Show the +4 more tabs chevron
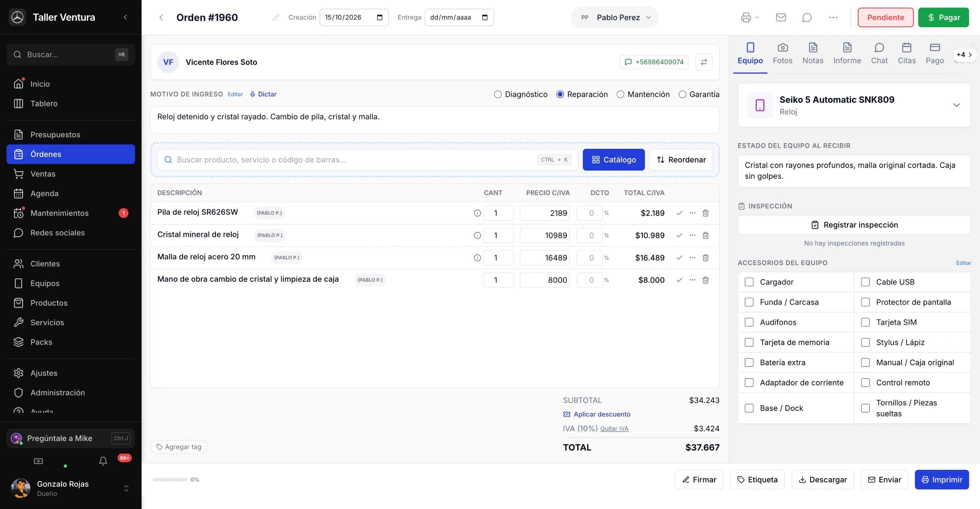The height and width of the screenshot is (509, 980). (x=964, y=54)
